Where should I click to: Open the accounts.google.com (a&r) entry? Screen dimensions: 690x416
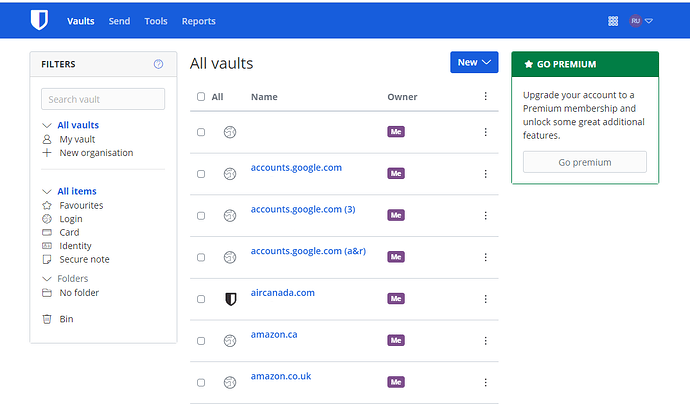308,251
